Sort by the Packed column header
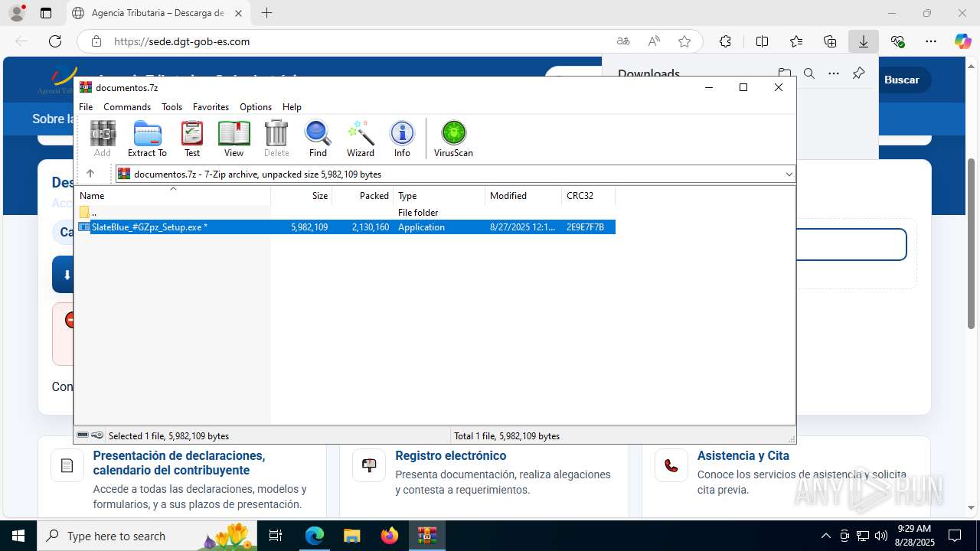Screen dimensions: 980x551 click(363, 196)
